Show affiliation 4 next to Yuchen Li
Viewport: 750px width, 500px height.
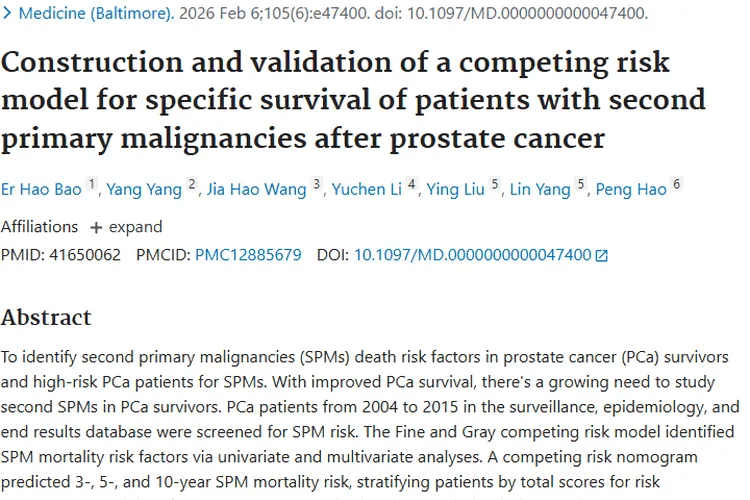pos(412,185)
